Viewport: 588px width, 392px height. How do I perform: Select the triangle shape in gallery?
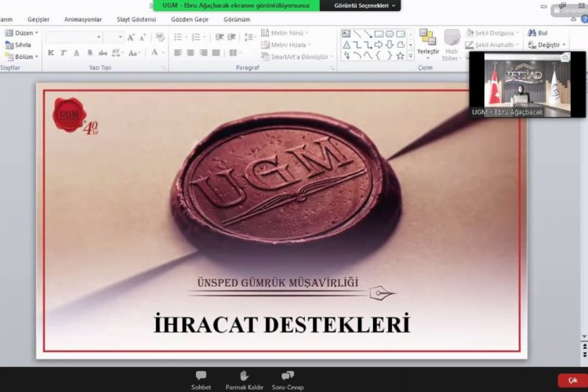[347, 45]
